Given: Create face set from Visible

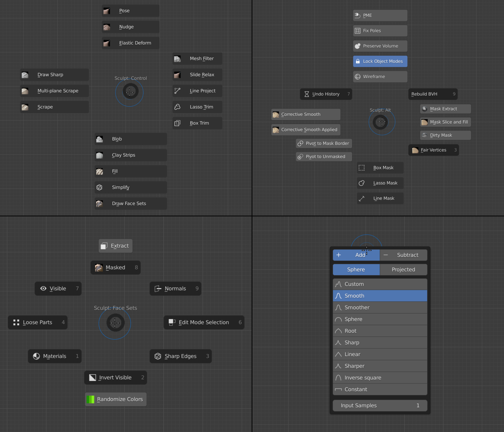Looking at the screenshot, I should 58,288.
